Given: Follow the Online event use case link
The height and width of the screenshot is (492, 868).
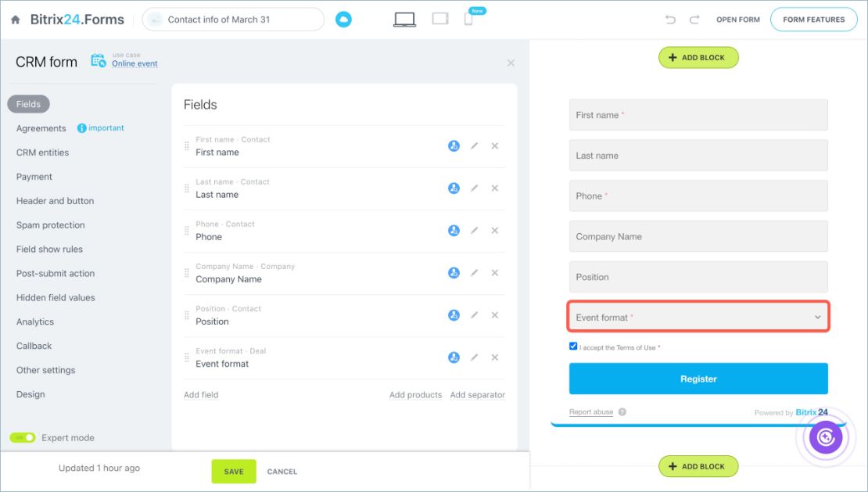Looking at the screenshot, I should point(135,63).
